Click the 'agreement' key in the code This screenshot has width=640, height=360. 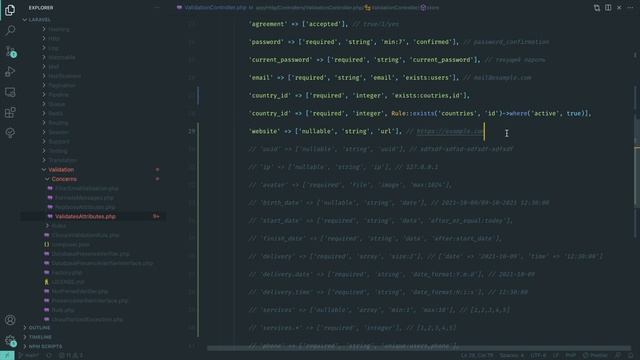coord(268,24)
